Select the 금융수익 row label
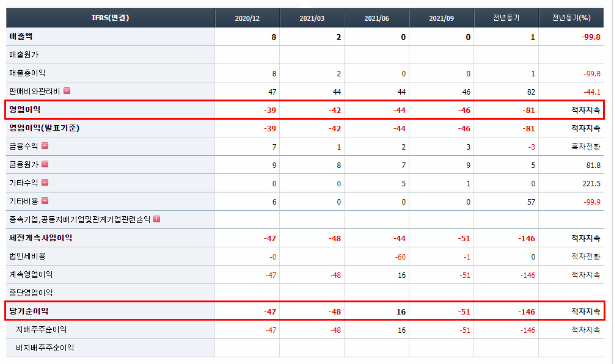The height and width of the screenshot is (364, 614). click(x=23, y=147)
